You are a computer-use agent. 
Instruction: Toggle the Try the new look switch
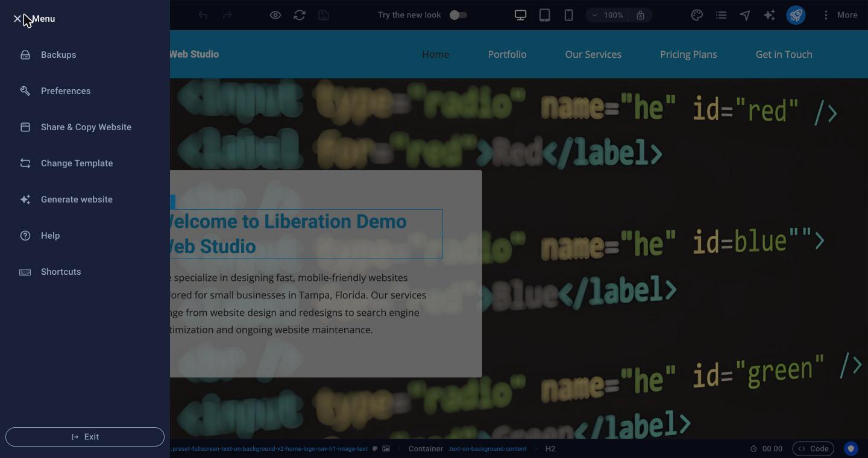click(458, 15)
